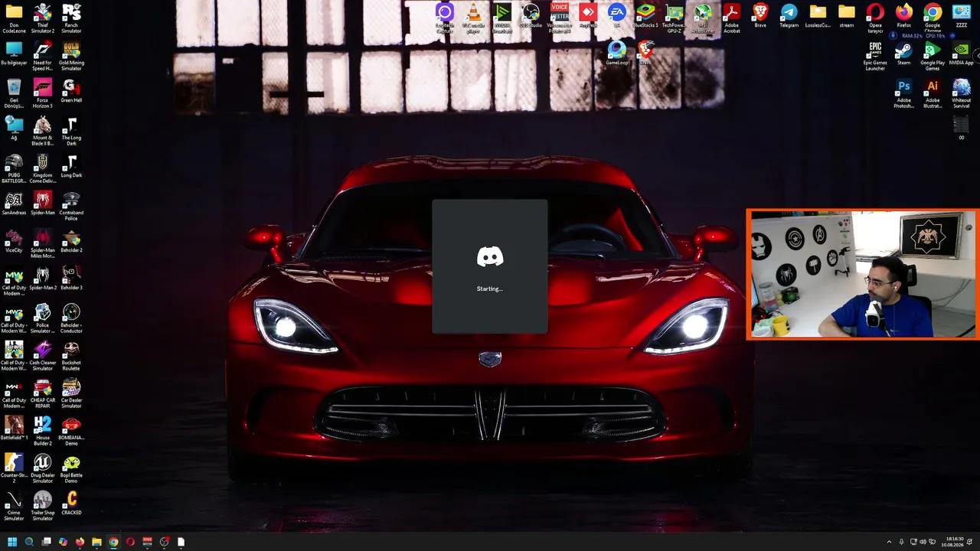Select the Adobe Photoshop desktop icon
The image size is (980, 551).
point(903,93)
